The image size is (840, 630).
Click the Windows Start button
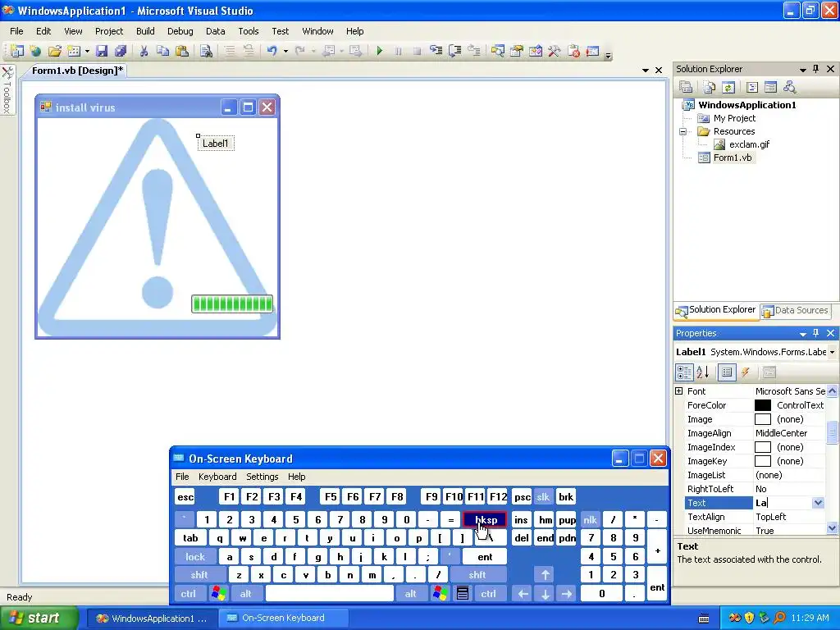pyautogui.click(x=39, y=618)
